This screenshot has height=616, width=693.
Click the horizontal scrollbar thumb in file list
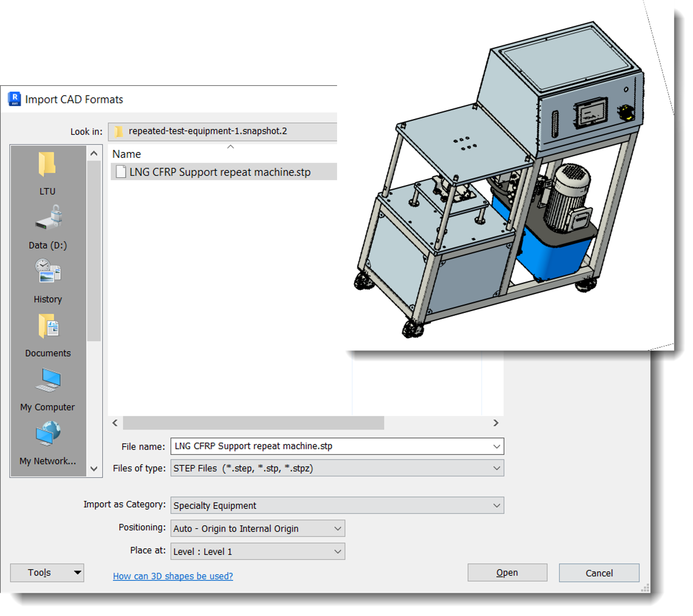coord(254,423)
